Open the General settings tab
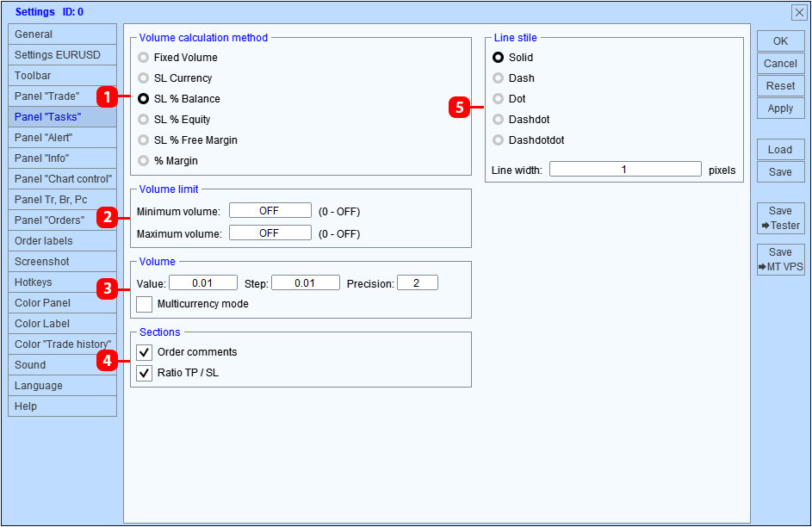The height and width of the screenshot is (527, 812). pyautogui.click(x=62, y=34)
